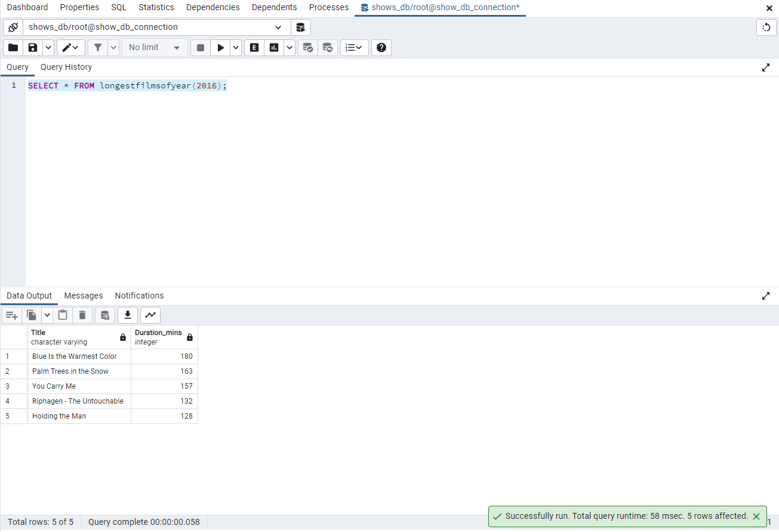Open a file with the folder icon
Screen dimensions: 779x532
click(13, 47)
